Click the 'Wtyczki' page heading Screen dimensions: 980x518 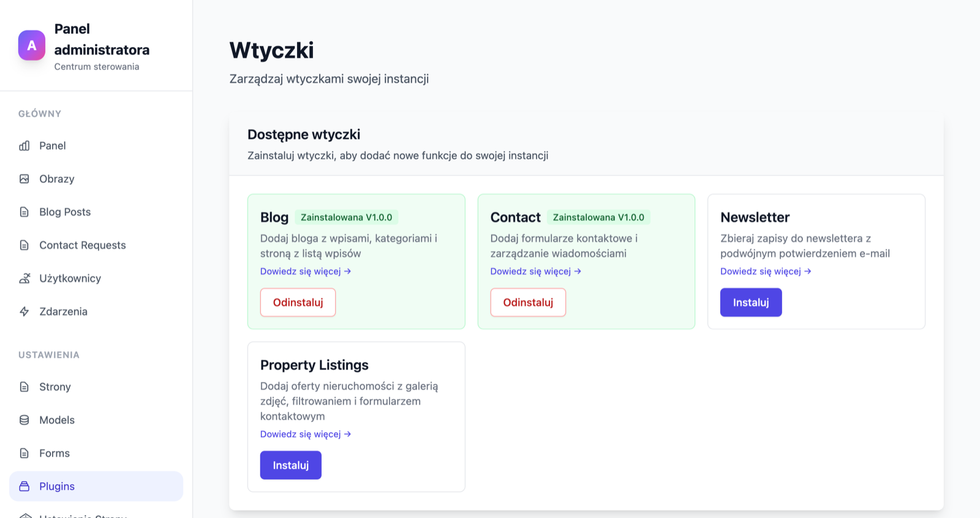tap(271, 50)
